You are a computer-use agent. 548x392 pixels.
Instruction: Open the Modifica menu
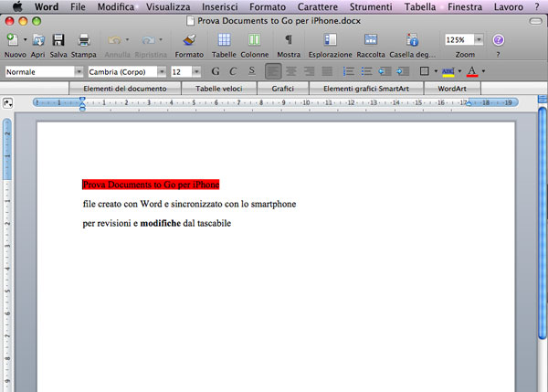pyautogui.click(x=116, y=6)
